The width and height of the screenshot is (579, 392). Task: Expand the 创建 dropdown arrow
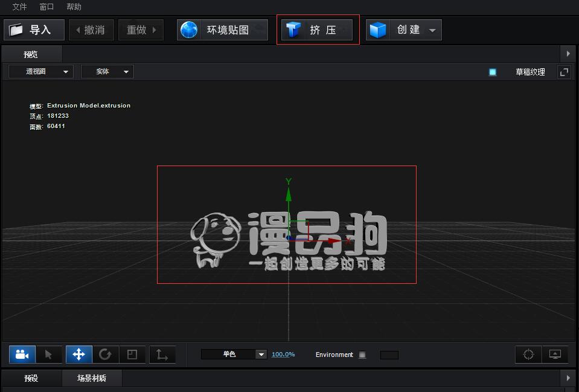(x=432, y=30)
